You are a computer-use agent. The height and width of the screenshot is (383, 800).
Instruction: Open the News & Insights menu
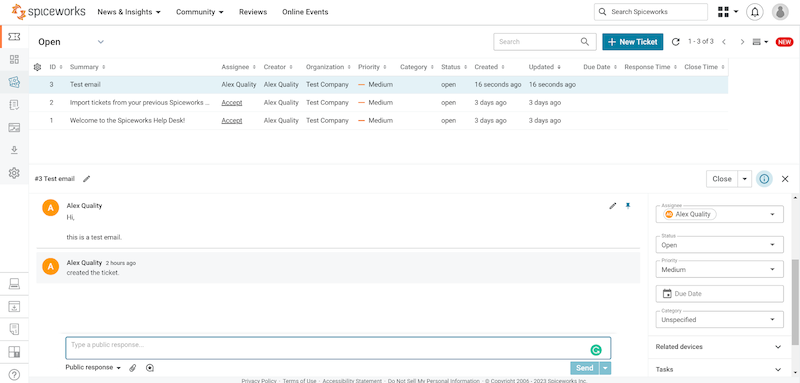[x=129, y=12]
